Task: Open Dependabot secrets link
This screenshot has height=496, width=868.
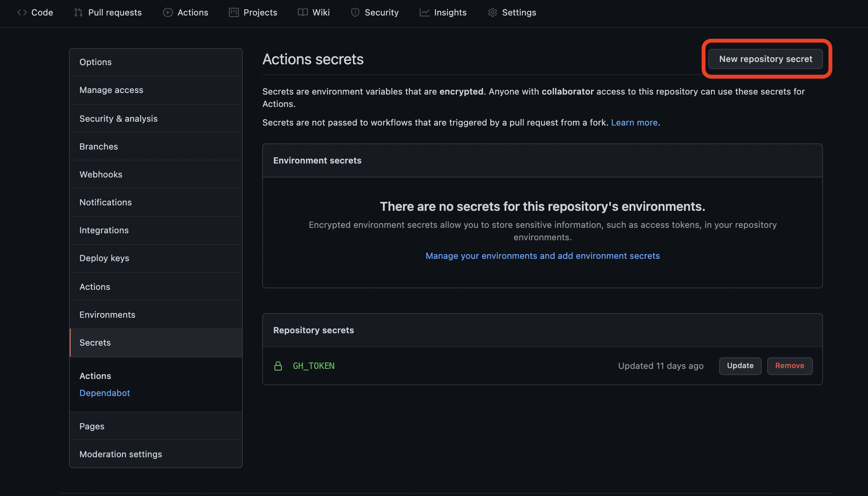Action: (105, 393)
